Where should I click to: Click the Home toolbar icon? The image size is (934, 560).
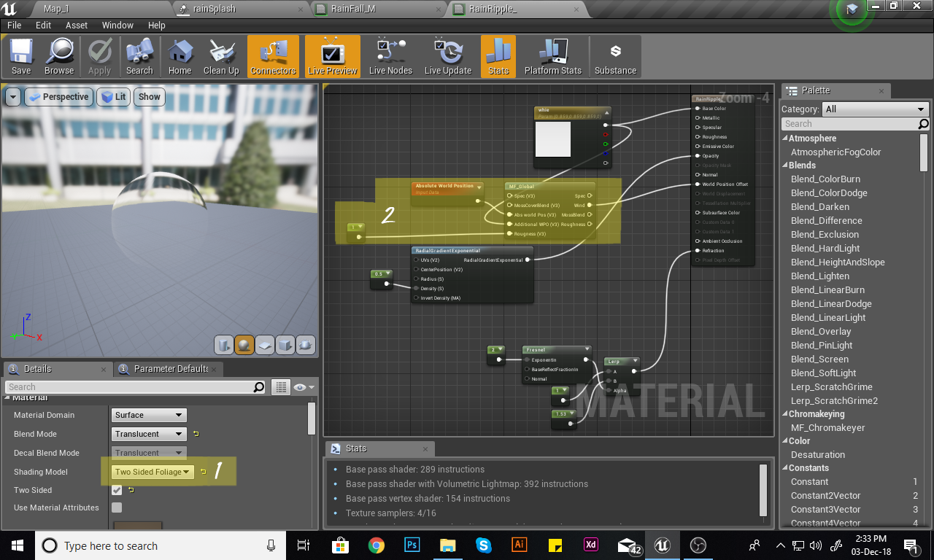(x=180, y=56)
